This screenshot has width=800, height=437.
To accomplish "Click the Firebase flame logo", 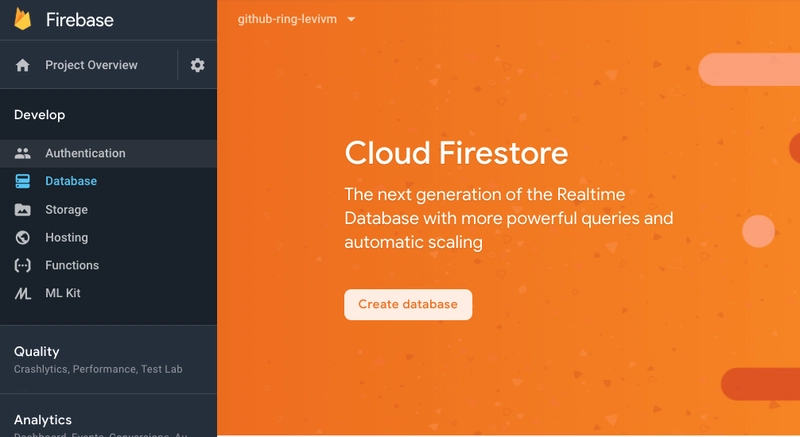I will 22,19.
